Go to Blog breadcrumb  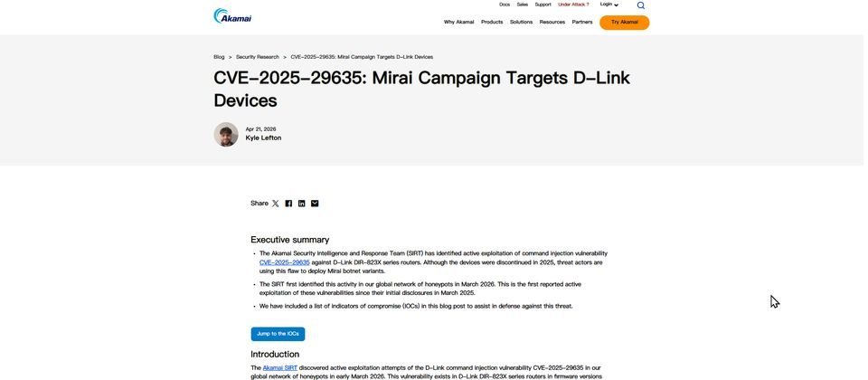coord(219,57)
